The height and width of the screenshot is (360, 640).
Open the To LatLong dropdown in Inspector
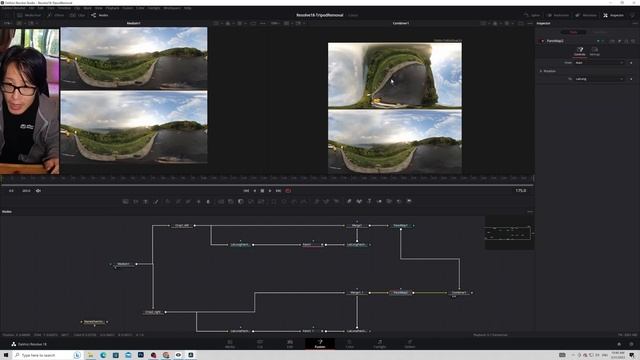pos(599,79)
